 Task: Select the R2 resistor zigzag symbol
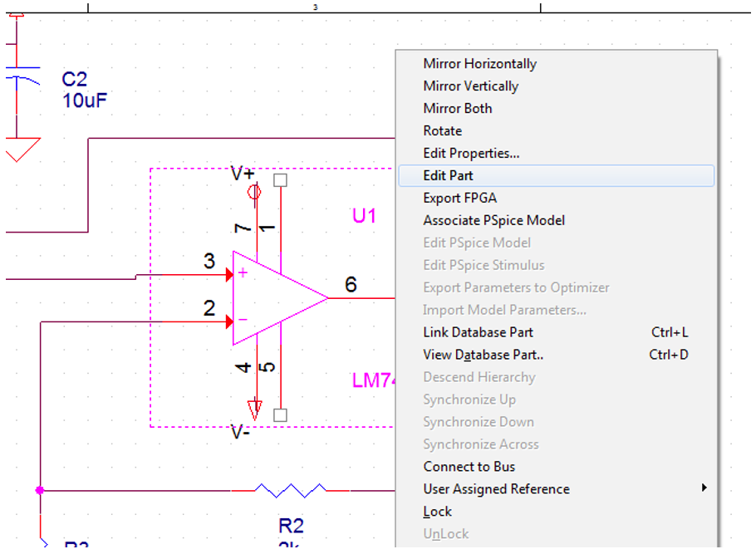[289, 491]
